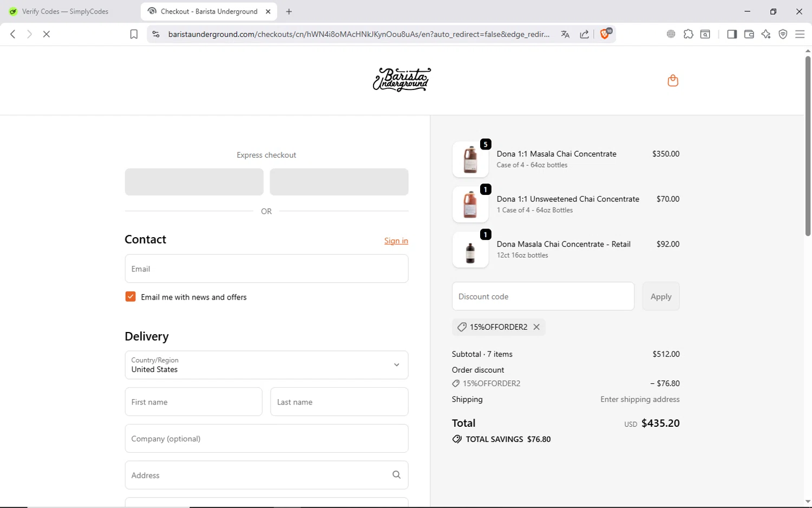Click the Dona 1:1 Masala Chai Concentrate thumbnail
Viewport: 812px width, 508px height.
[470, 159]
